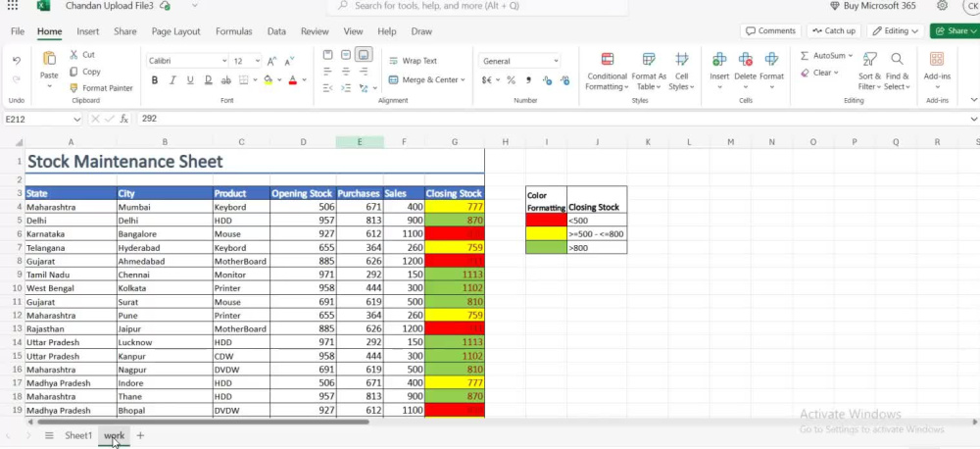This screenshot has width=980, height=449.
Task: Expand the General number format dropdown
Action: 556,62
